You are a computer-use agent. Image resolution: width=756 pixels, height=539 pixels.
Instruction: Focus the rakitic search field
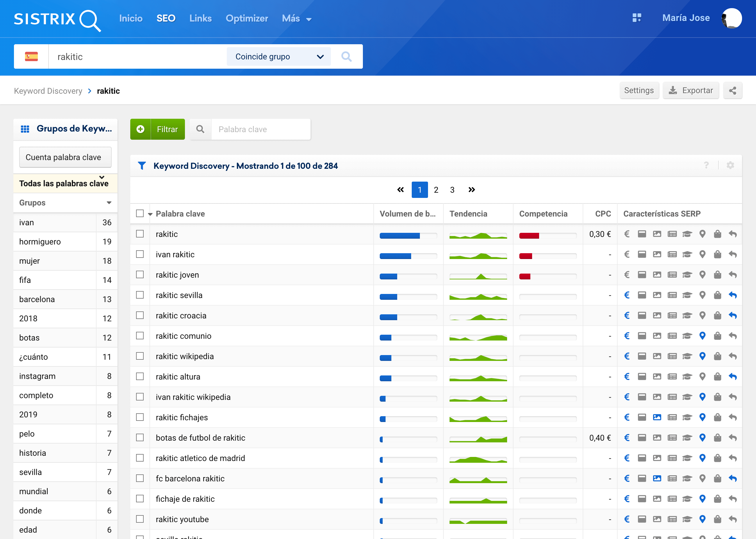pos(138,56)
